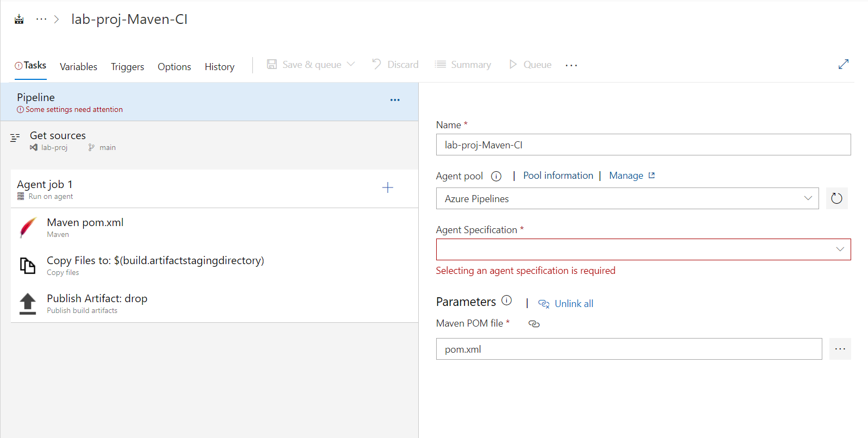Open the pipeline Summary
The height and width of the screenshot is (438, 868).
[463, 65]
